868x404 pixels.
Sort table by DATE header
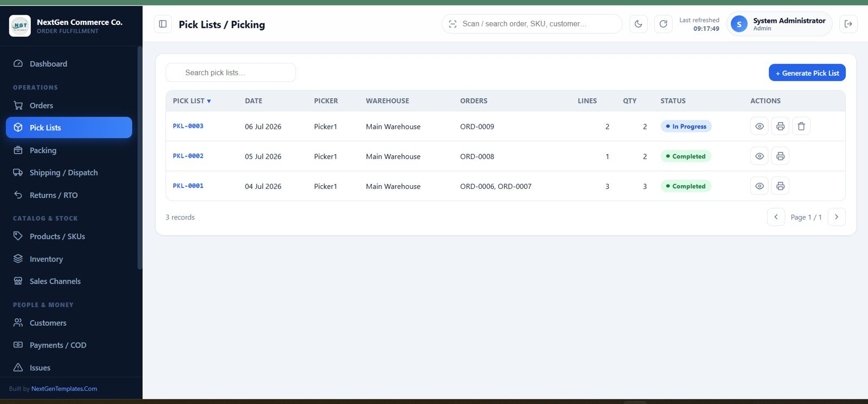point(253,101)
